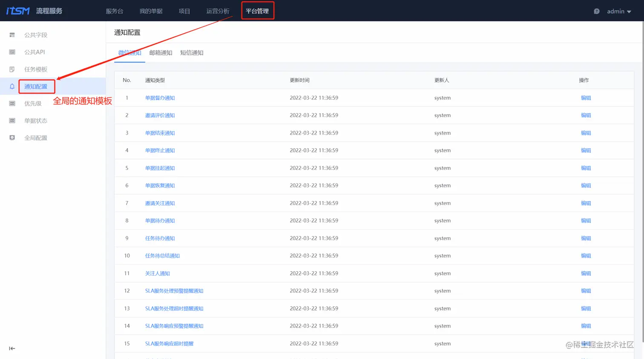Click 编辑 for SLA服务处理预警提醒通知
Viewport: 644px width, 359px height.
tap(586, 291)
